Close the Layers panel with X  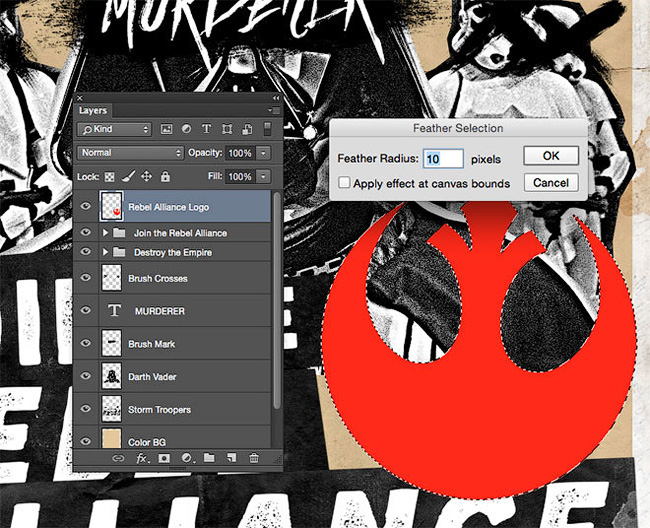coord(80,98)
